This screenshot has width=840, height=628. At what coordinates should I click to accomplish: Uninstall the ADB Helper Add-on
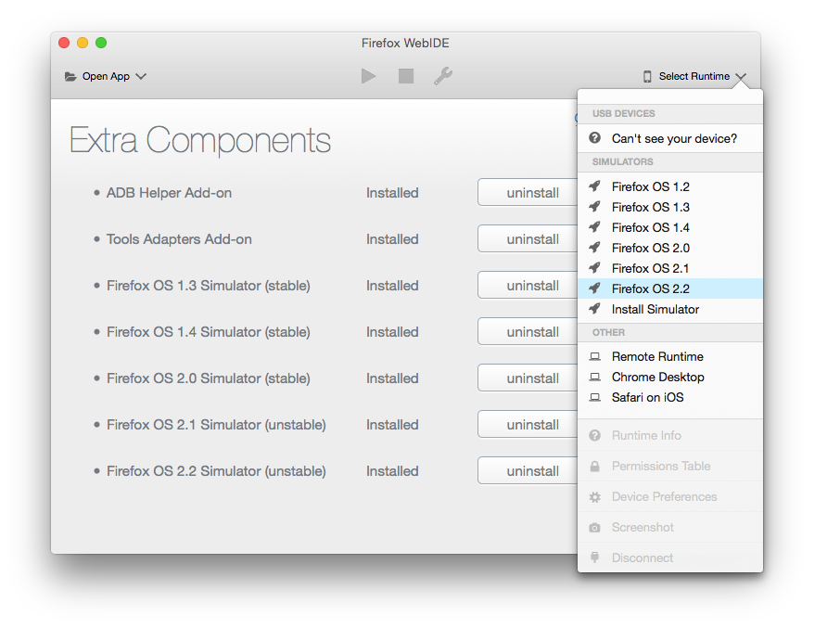tap(532, 193)
